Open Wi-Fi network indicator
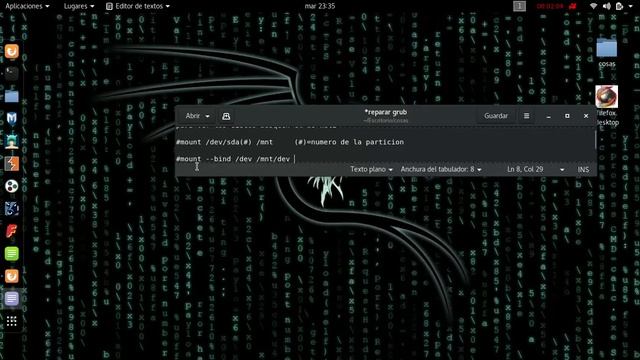The width and height of the screenshot is (640, 360). (594, 6)
